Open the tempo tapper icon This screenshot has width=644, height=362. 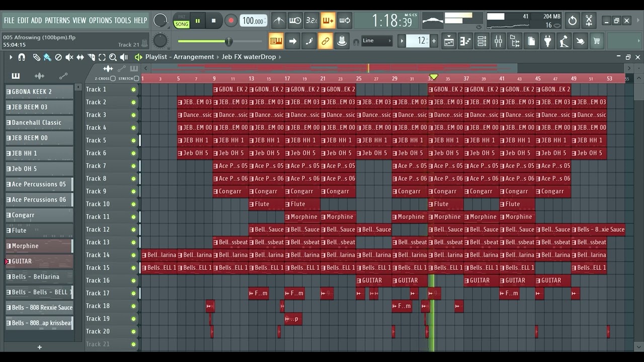coord(564,41)
